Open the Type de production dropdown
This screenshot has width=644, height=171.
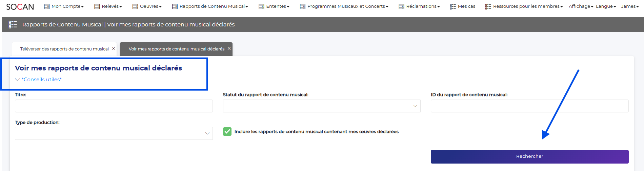point(114,133)
